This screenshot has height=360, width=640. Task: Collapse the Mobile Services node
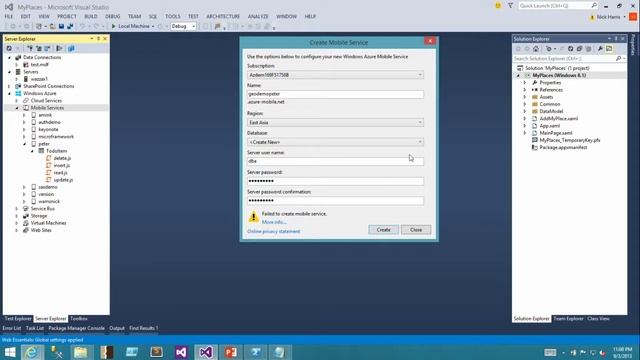17,108
